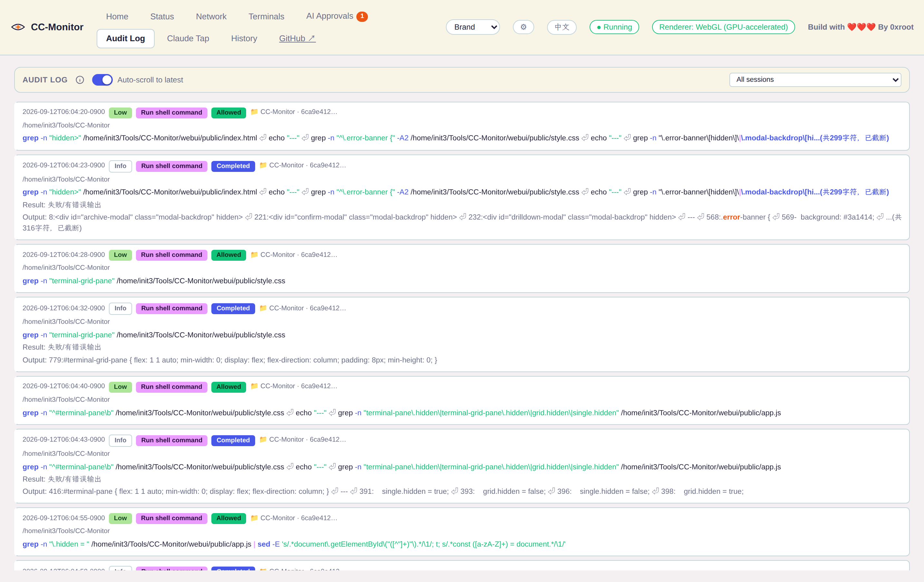The width and height of the screenshot is (924, 582).
Task: Click the Renderer: WebGL (GPU-accelerated) badge
Action: pyautogui.click(x=723, y=27)
